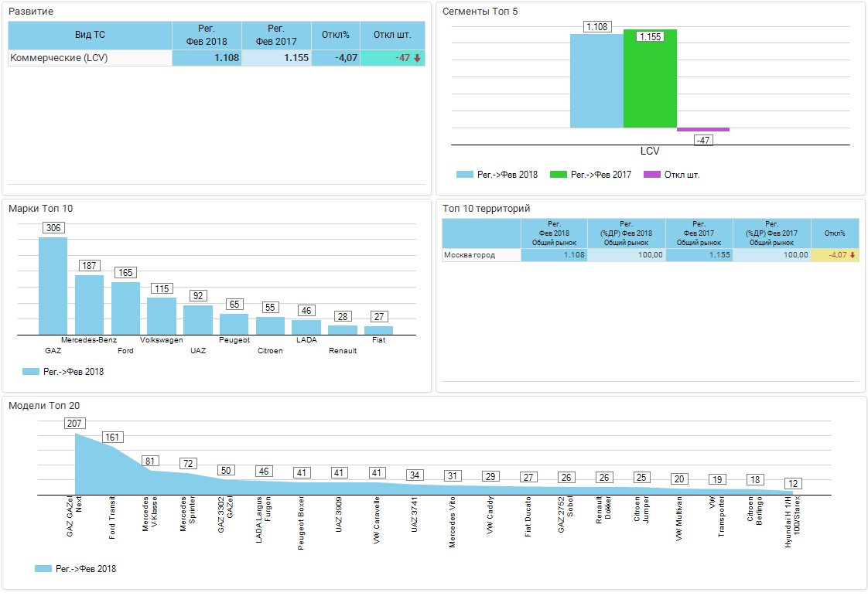Click the green Рег.->Фев 2017 legend swatch
The width and height of the screenshot is (868, 613).
[x=558, y=174]
